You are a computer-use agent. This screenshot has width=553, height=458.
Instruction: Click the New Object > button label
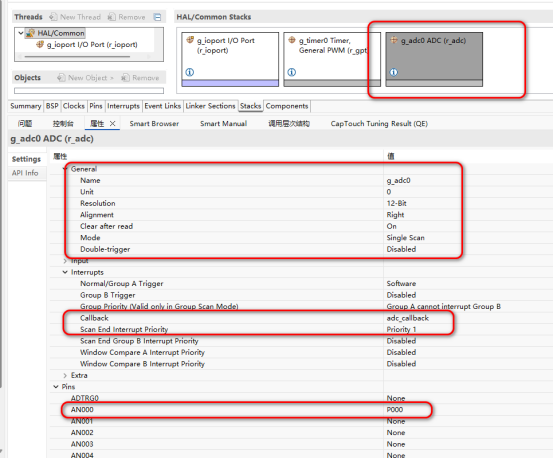click(x=91, y=78)
